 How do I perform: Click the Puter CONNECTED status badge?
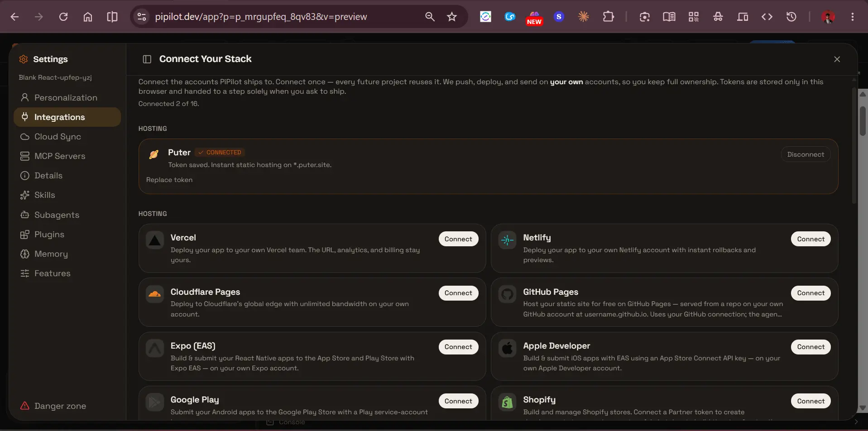(220, 153)
